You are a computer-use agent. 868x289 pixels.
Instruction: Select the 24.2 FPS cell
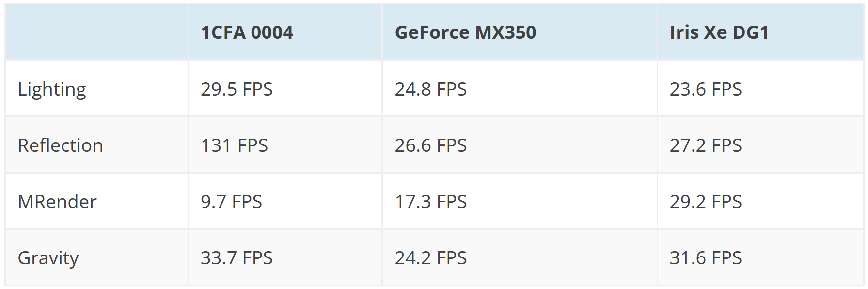[x=430, y=258]
